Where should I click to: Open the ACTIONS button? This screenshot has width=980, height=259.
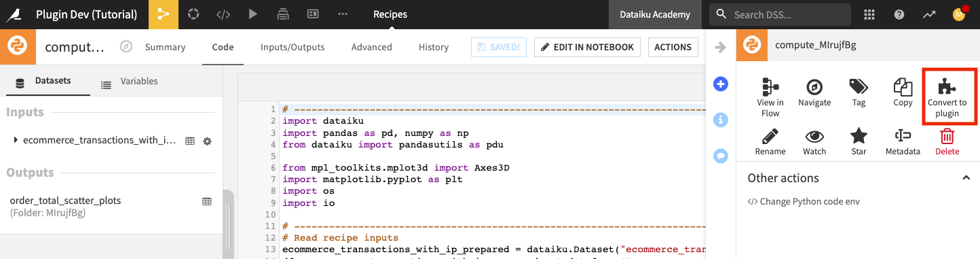tap(673, 47)
